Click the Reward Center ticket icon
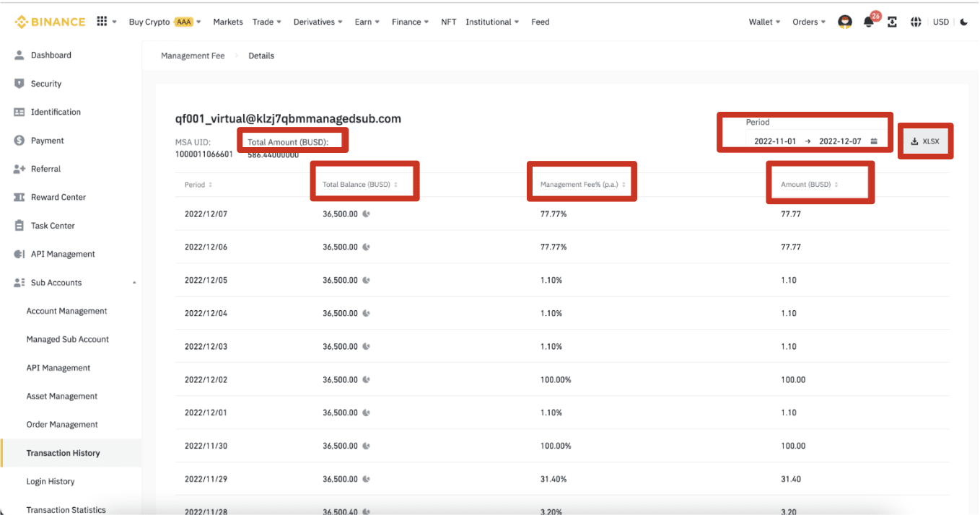This screenshot has height=515, width=980. tap(19, 197)
